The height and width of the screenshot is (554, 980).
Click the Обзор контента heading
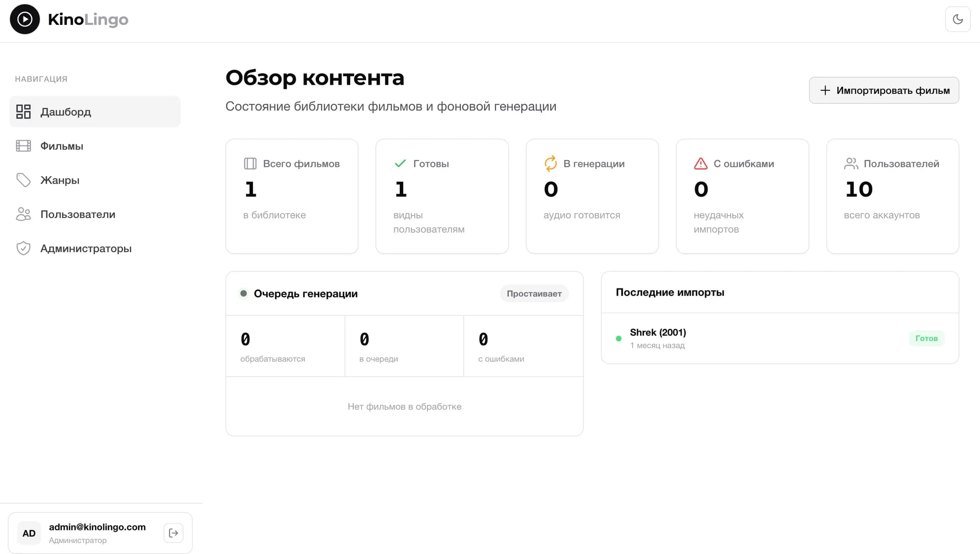[x=314, y=78]
